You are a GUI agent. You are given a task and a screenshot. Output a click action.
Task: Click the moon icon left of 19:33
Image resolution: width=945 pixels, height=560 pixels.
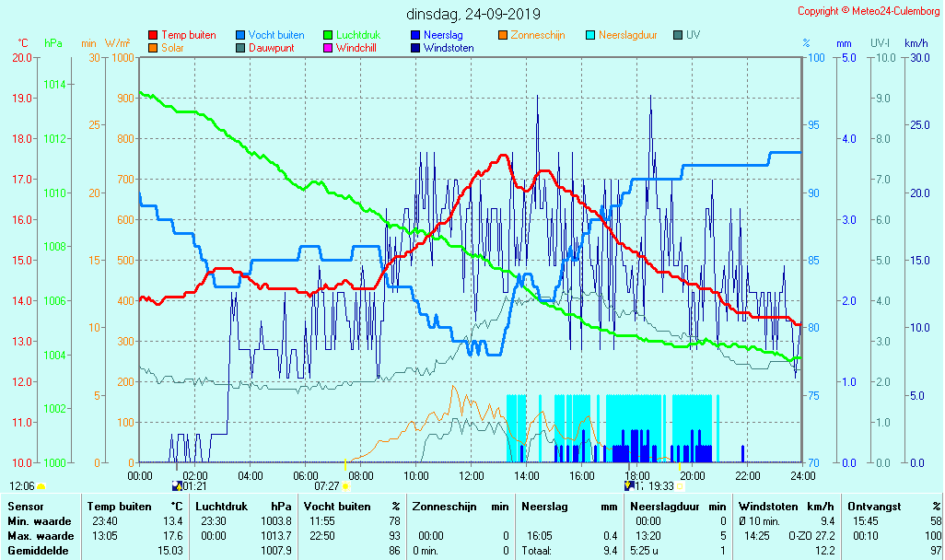click(629, 485)
